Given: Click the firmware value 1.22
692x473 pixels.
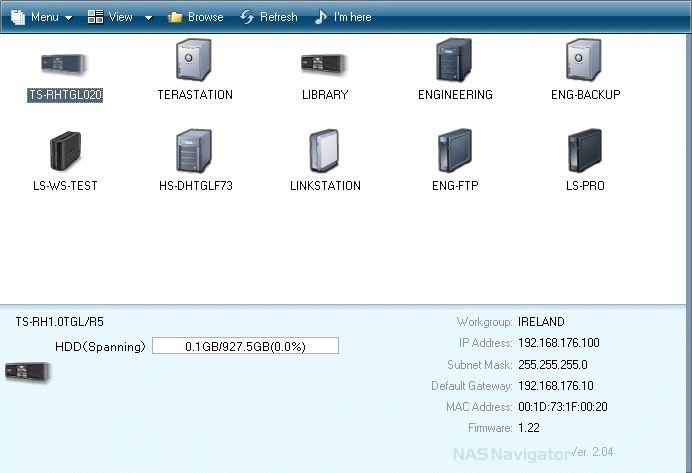Looking at the screenshot, I should [x=529, y=428].
